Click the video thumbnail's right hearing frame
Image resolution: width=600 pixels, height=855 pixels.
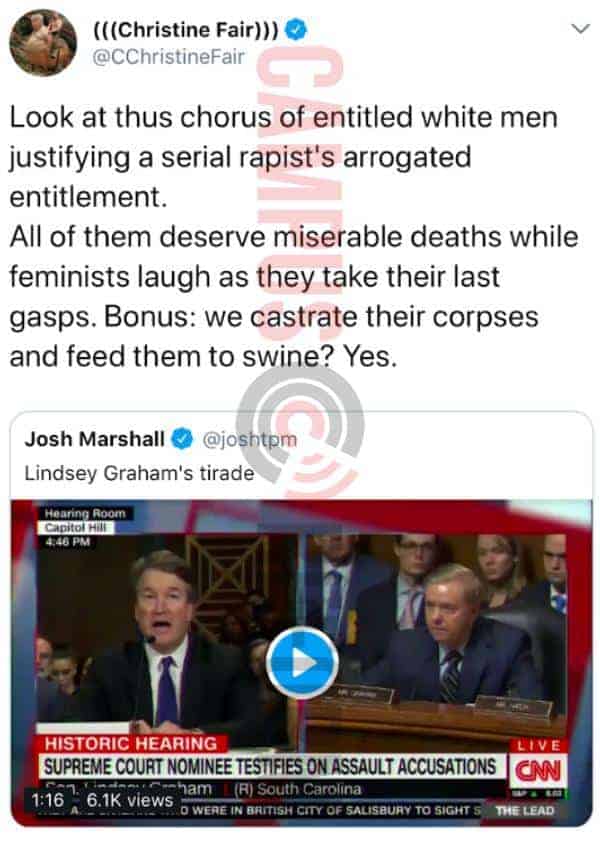pos(436,634)
